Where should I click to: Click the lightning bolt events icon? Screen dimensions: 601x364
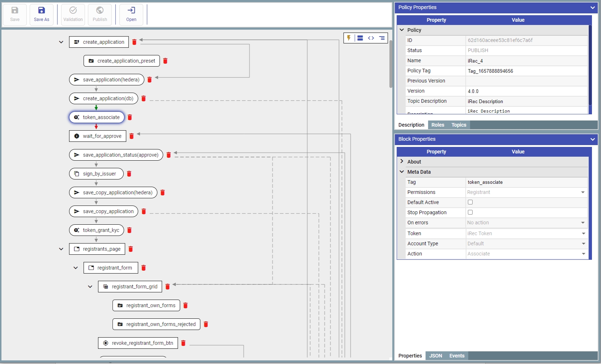point(349,38)
